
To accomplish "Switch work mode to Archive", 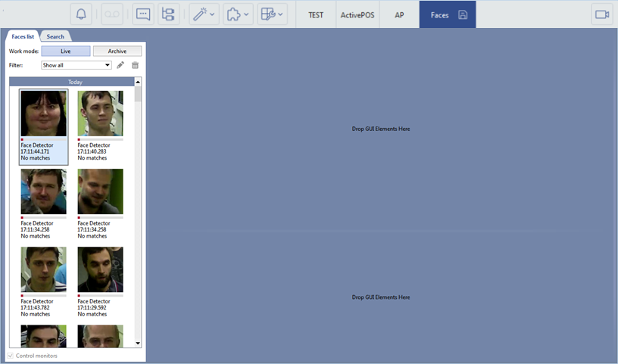I will pyautogui.click(x=117, y=51).
